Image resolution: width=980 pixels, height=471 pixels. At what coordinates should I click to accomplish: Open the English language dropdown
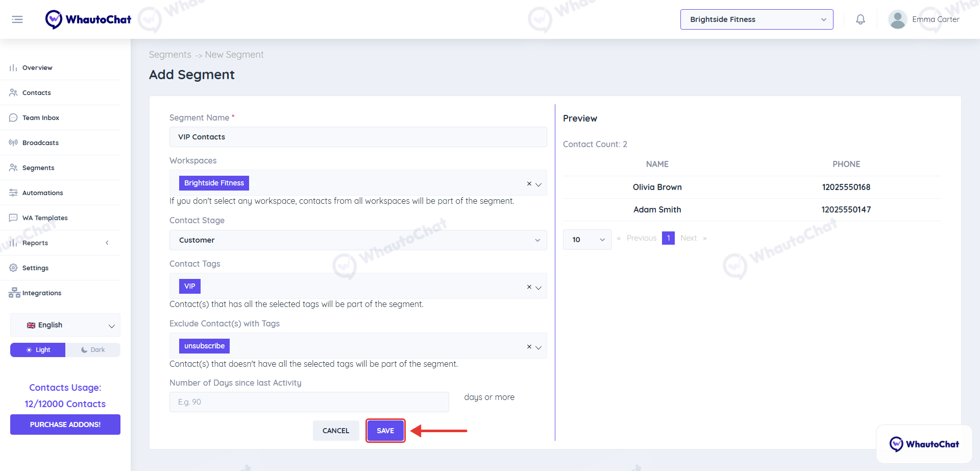pyautogui.click(x=65, y=325)
